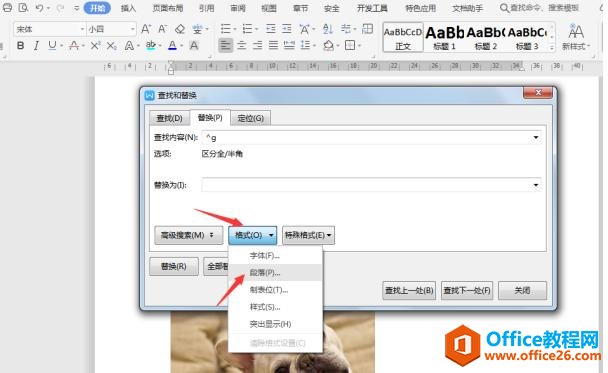Screen dimensions: 608x373
Task: Switch to the 定位(G) tab
Action: coord(250,118)
